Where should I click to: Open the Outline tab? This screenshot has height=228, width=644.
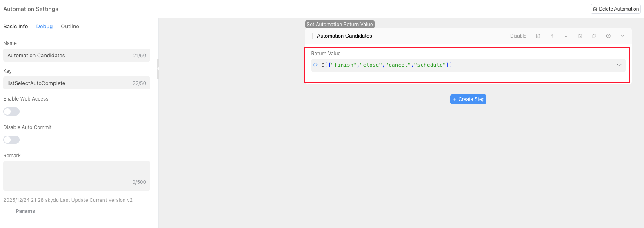coord(70,27)
